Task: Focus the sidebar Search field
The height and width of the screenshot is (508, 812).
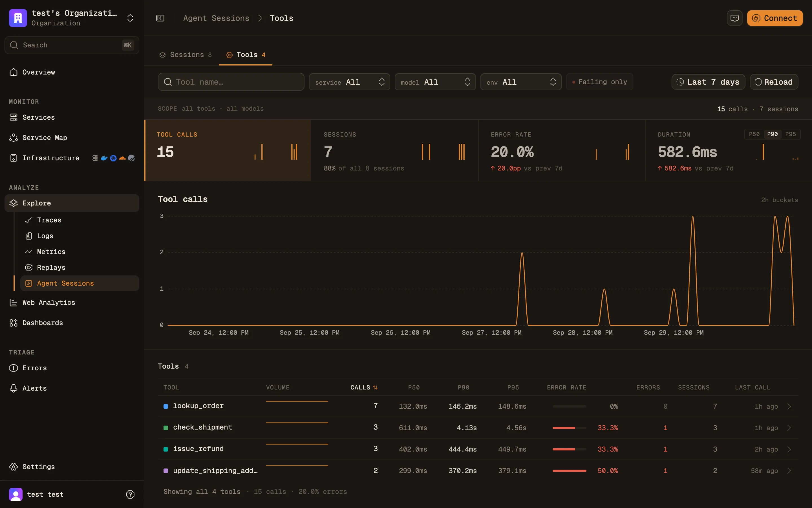Action: pyautogui.click(x=72, y=45)
